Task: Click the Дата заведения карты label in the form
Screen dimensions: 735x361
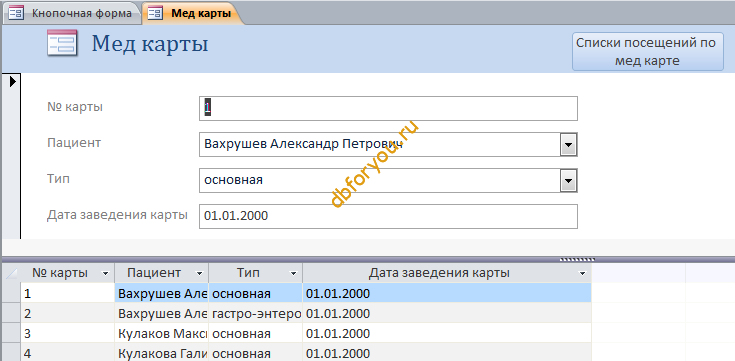Action: pyautogui.click(x=117, y=215)
